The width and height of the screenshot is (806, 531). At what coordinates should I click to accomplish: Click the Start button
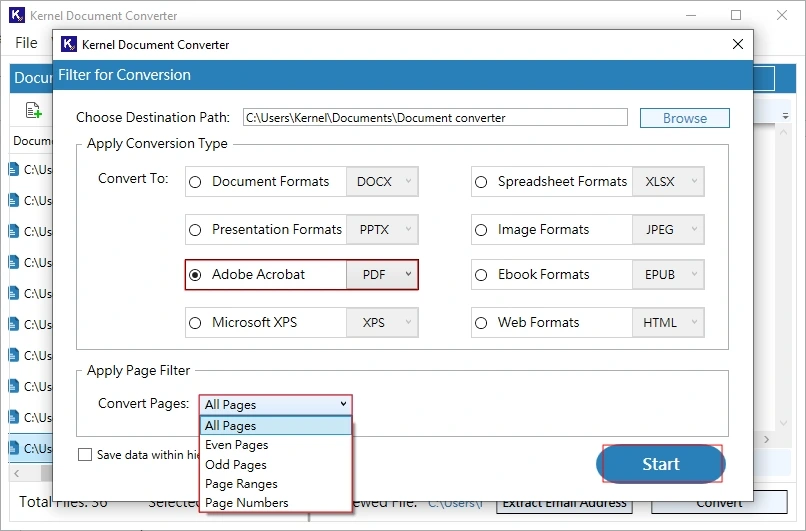click(661, 464)
